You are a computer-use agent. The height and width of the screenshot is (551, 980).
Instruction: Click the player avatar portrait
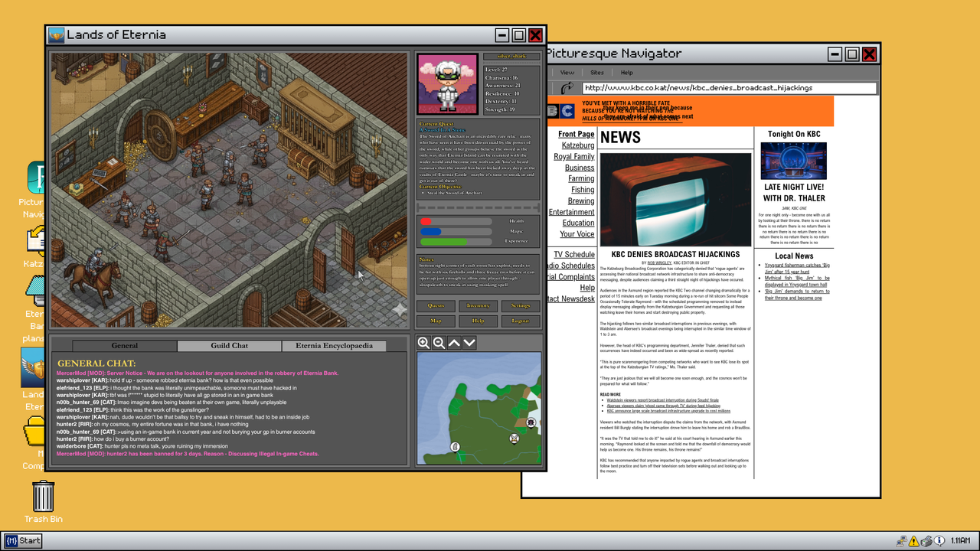(x=448, y=84)
